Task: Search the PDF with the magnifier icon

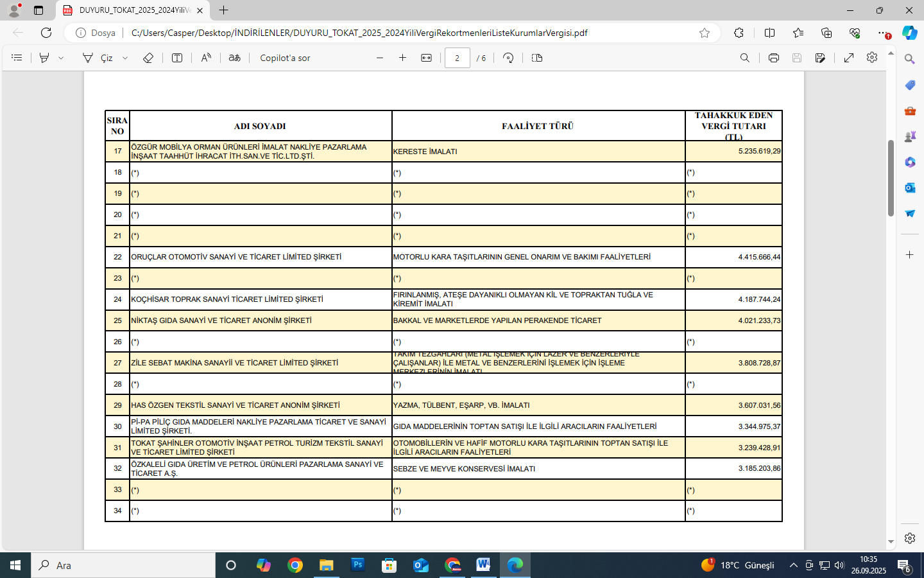Action: 744,58
